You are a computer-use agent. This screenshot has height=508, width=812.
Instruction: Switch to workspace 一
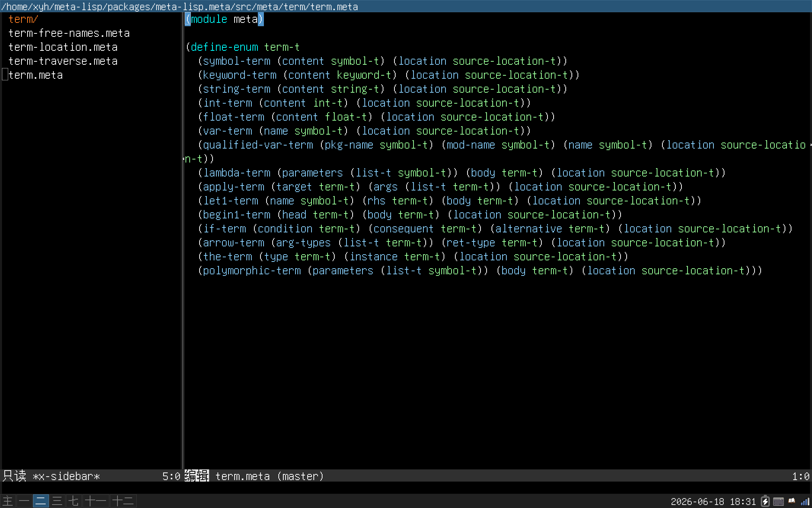(x=24, y=501)
